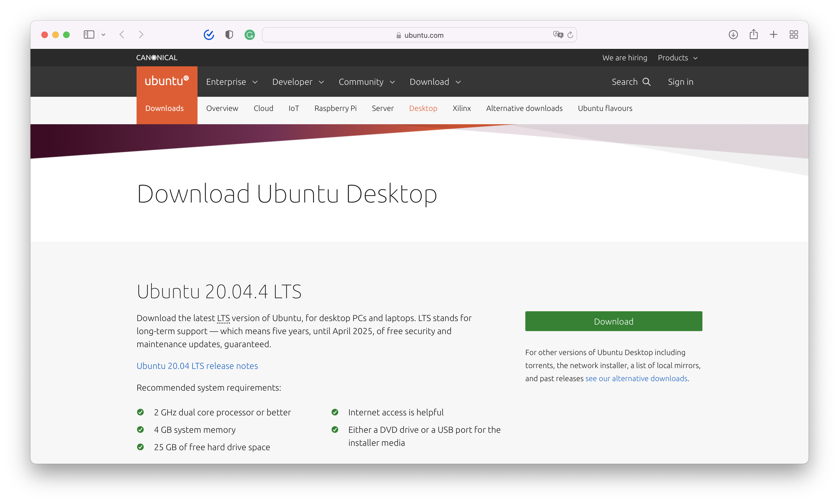Screen dimensions: 839x504
Task: Select the check icon beside DVD drive or USB
Action: [x=335, y=430]
